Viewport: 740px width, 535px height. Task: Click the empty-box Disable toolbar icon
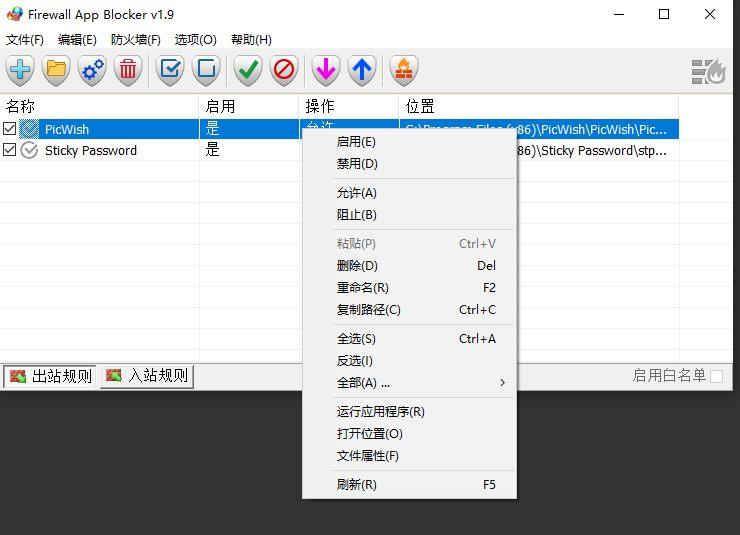(x=206, y=70)
